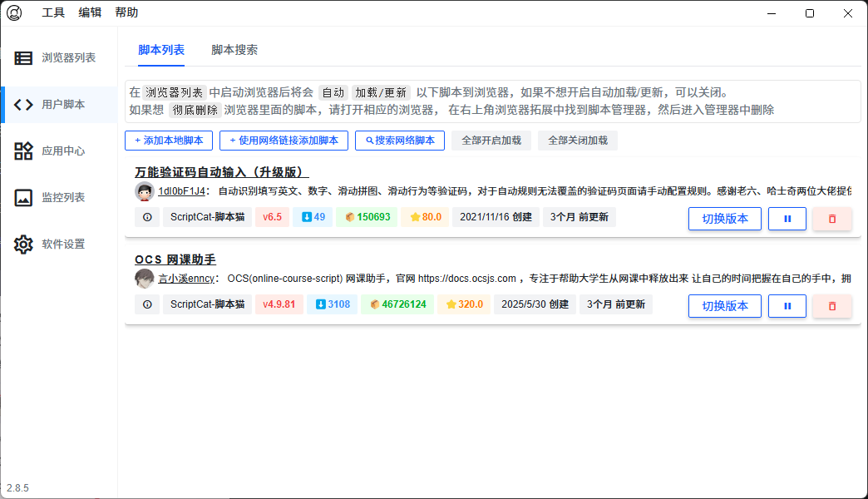The image size is (868, 499).
Task: Open author link 1dl0bF1J4
Action: tap(181, 191)
